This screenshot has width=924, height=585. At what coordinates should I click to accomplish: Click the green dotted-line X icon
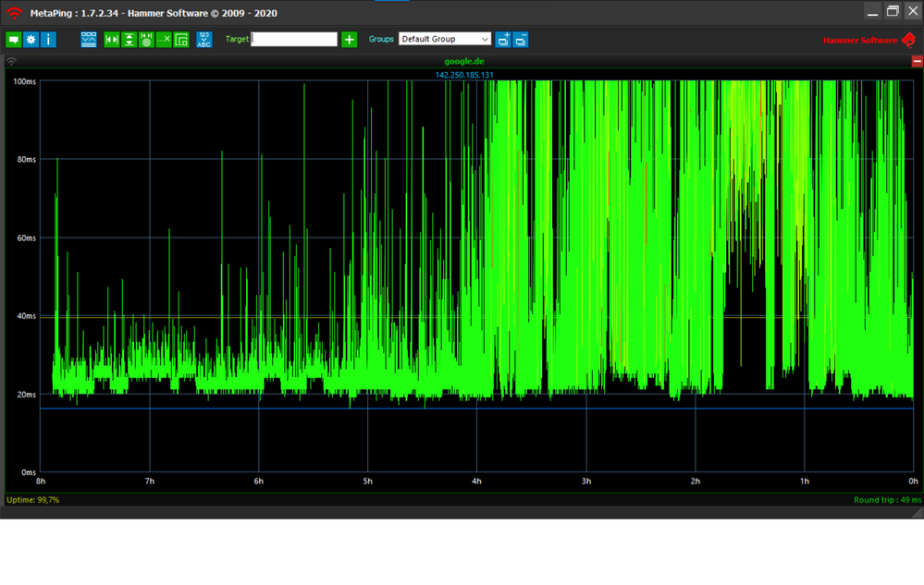pos(164,40)
